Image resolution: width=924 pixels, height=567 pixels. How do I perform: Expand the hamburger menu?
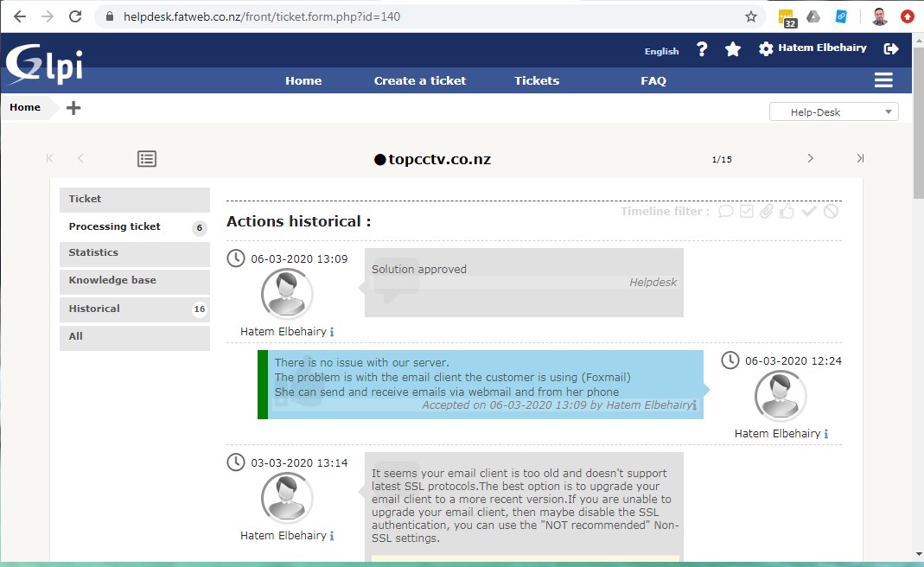coord(883,80)
